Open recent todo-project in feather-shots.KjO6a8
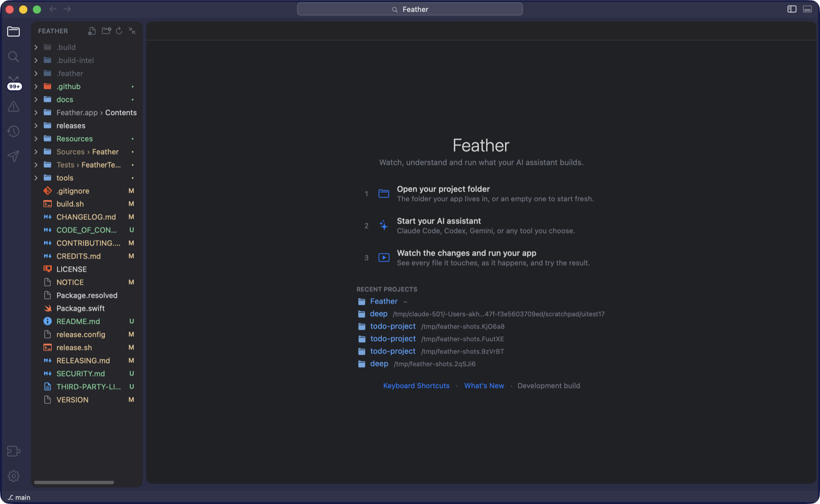The width and height of the screenshot is (820, 504). pos(431,326)
